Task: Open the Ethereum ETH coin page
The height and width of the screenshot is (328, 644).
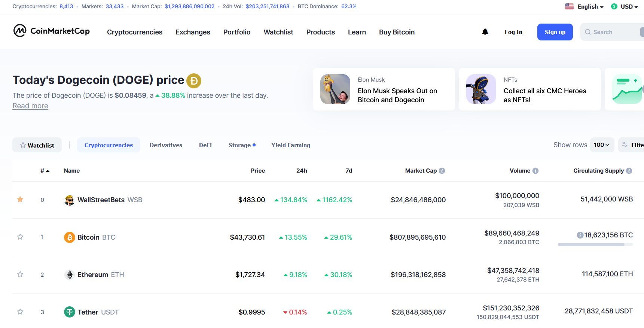Action: tap(101, 275)
